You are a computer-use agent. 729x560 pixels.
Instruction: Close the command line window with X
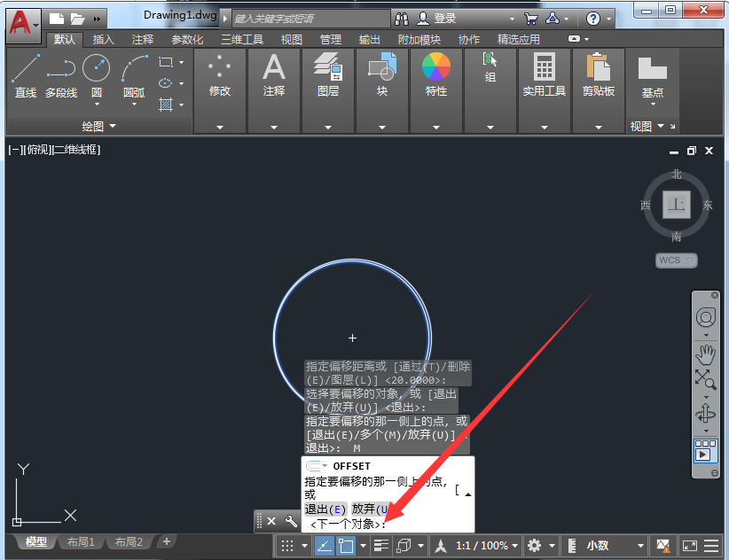click(x=271, y=521)
